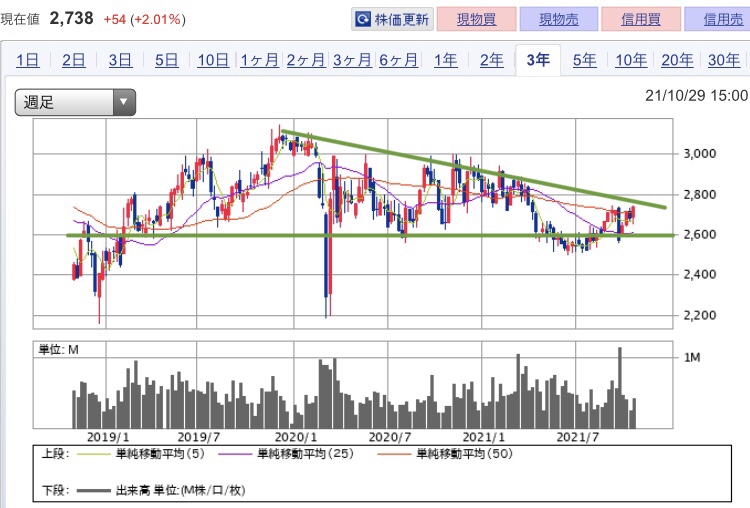Image resolution: width=750 pixels, height=508 pixels.
Task: Select the 2日 period tab
Action: pyautogui.click(x=74, y=60)
